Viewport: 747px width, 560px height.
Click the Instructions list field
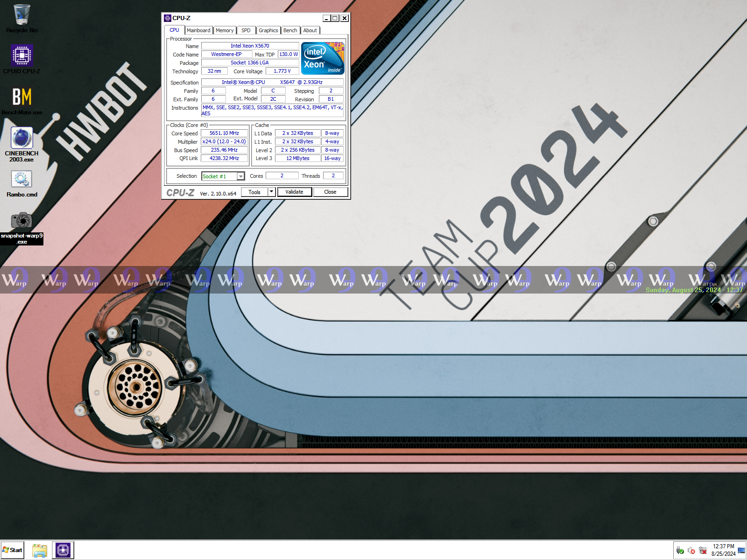point(272,110)
